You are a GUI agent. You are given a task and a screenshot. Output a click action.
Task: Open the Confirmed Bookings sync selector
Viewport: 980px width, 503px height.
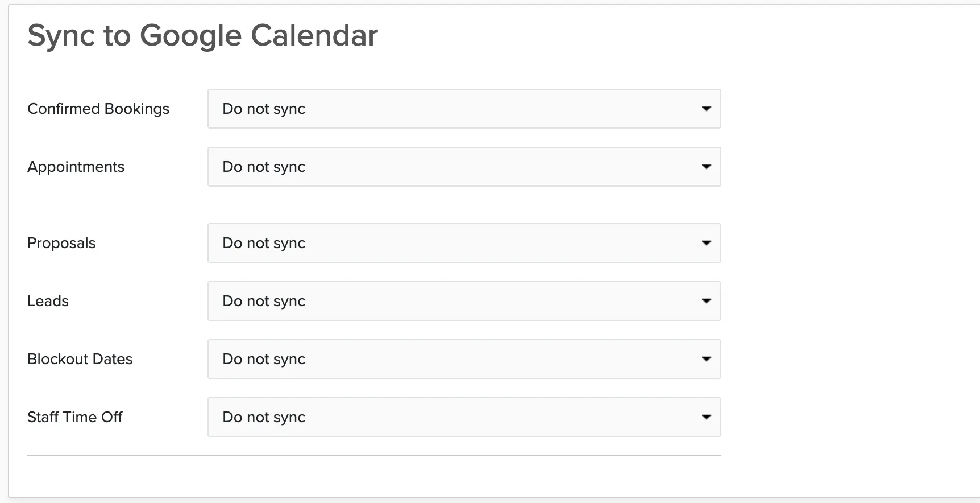pos(464,109)
